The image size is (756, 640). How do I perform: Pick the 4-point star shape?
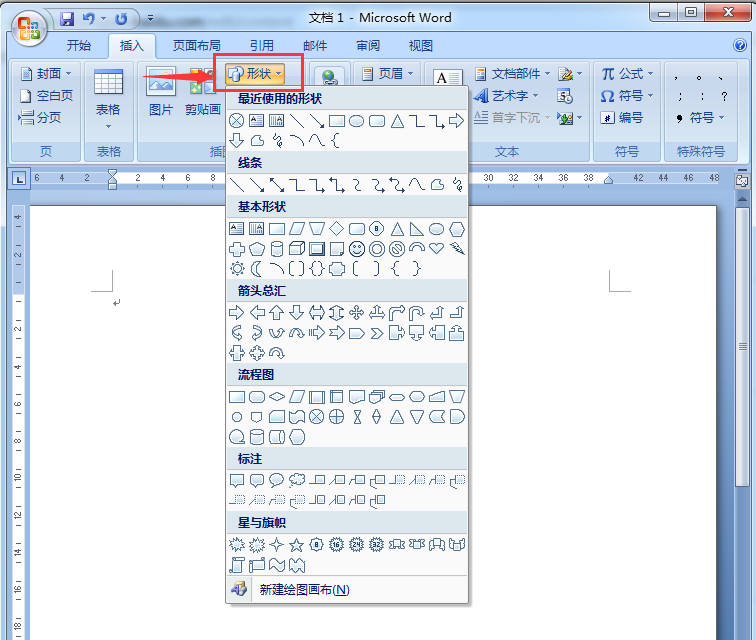(276, 545)
